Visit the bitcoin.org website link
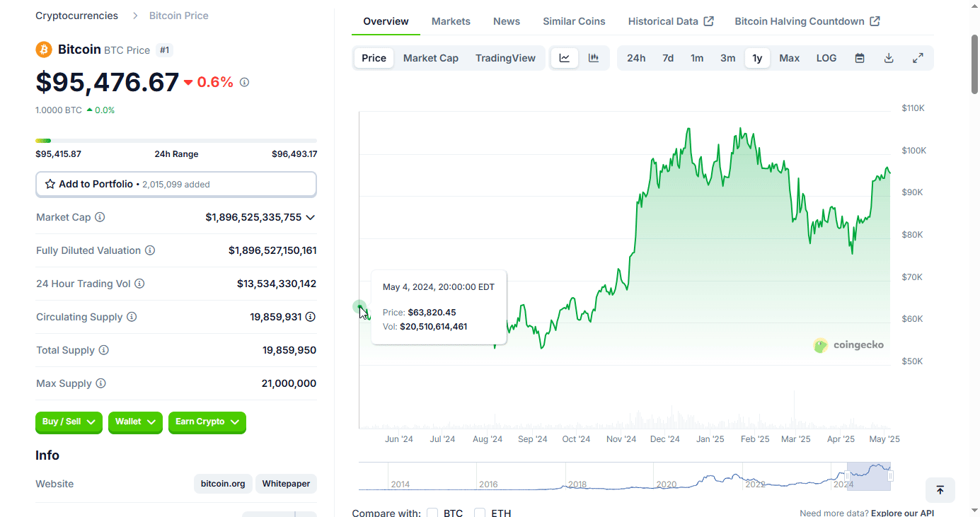The height and width of the screenshot is (517, 980). 223,484
